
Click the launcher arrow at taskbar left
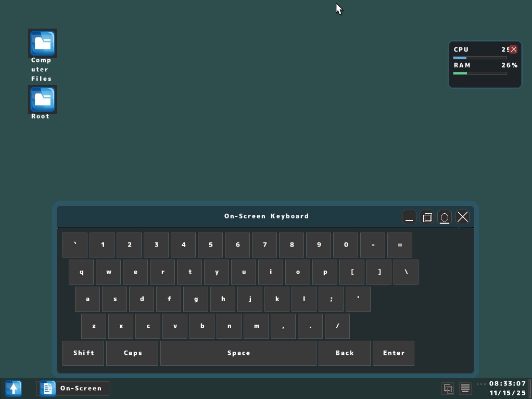[x=13, y=388]
